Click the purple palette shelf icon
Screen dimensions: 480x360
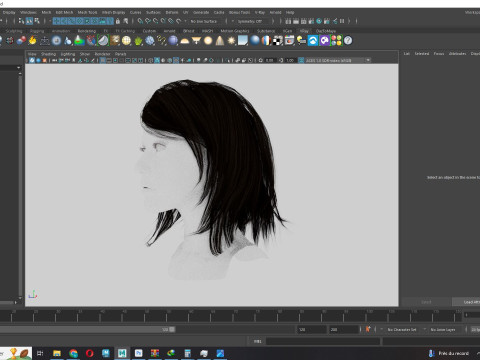point(325,41)
